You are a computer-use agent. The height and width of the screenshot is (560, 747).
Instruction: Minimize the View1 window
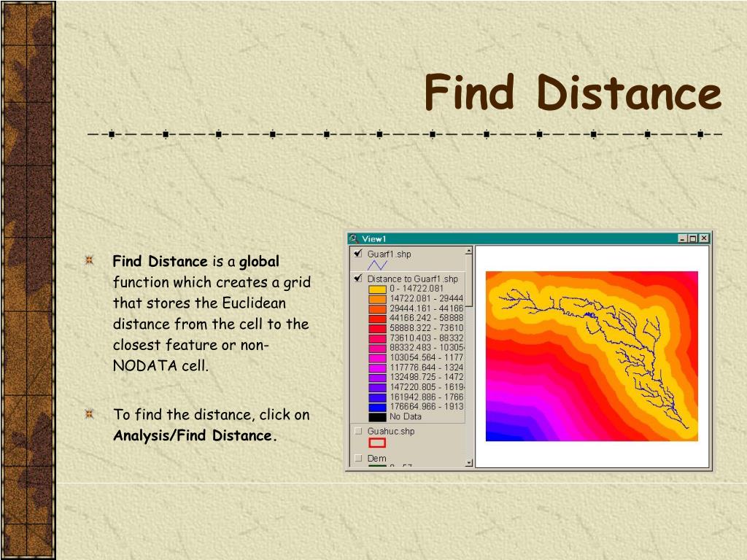tap(682, 238)
